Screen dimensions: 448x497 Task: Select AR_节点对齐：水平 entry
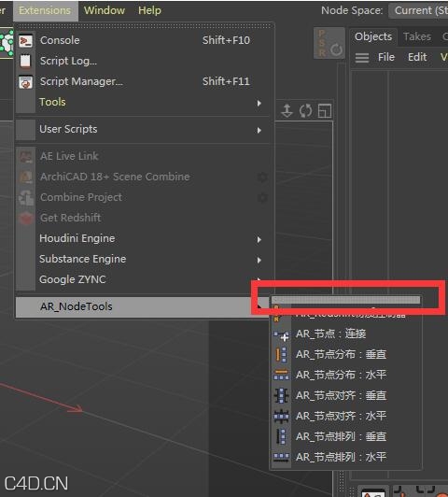[346, 416]
